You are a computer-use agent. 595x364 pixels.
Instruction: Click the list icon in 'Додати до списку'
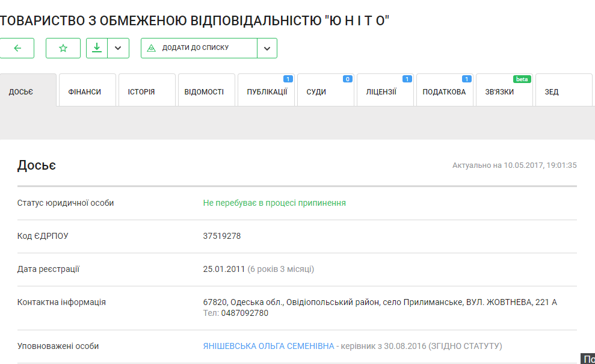click(x=152, y=48)
